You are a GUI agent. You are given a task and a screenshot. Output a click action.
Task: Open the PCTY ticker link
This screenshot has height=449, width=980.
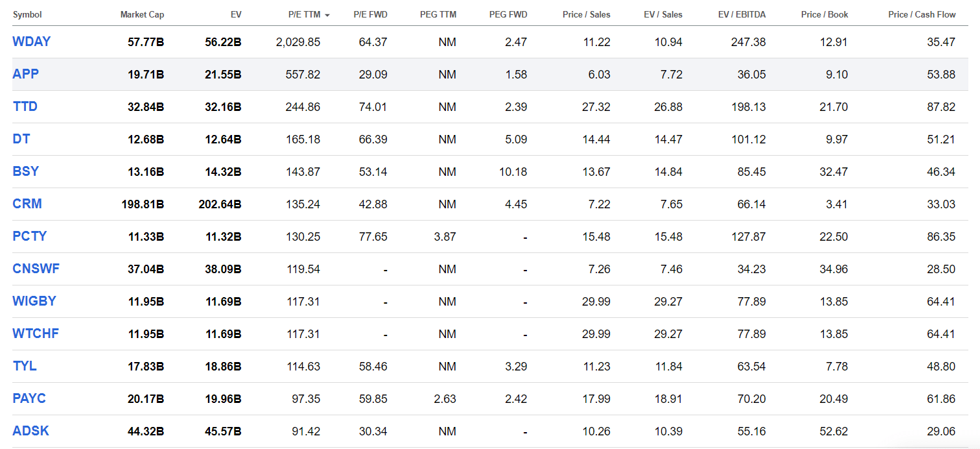click(30, 236)
